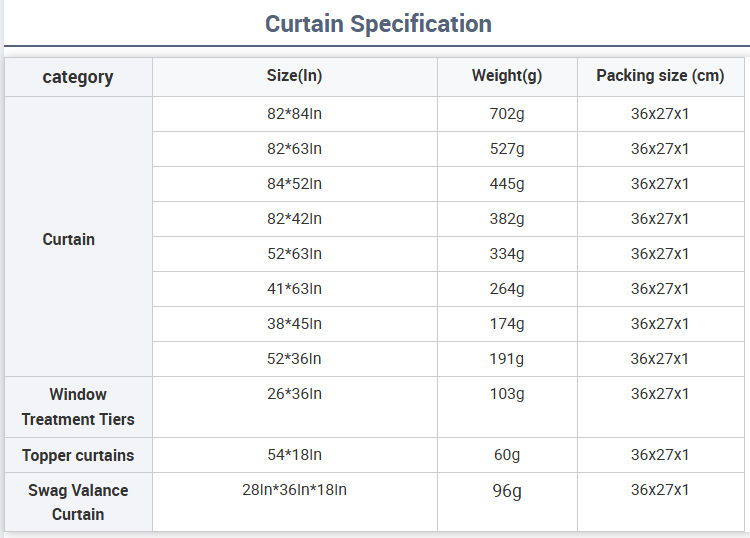Select the 82*84In size cell
Screen dimensions: 750x538
295,114
